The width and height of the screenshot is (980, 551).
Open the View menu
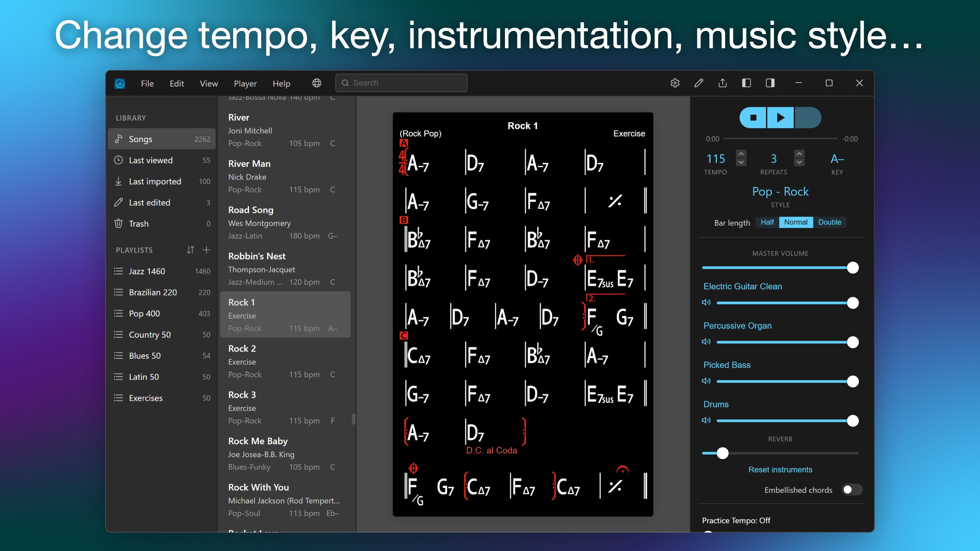209,83
